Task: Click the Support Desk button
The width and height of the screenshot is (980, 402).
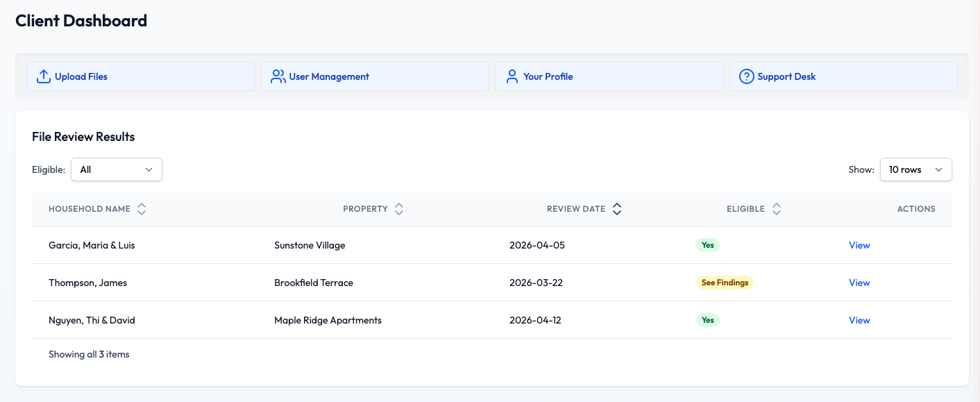Action: point(843,76)
